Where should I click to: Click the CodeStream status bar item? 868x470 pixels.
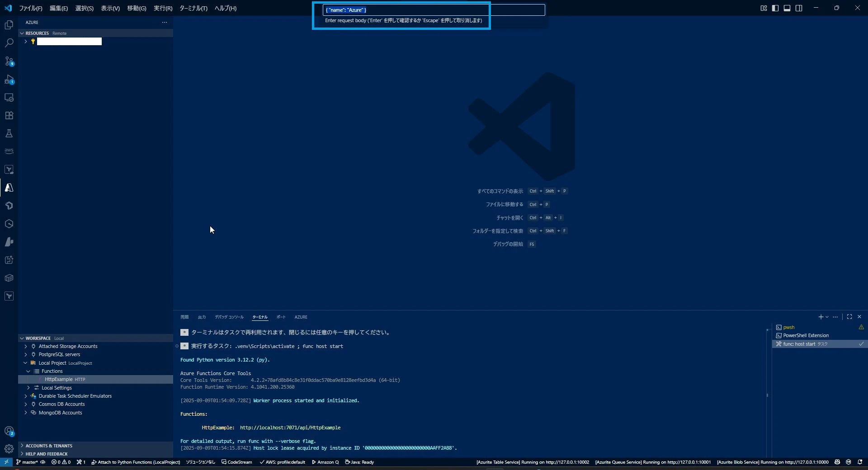pyautogui.click(x=237, y=462)
